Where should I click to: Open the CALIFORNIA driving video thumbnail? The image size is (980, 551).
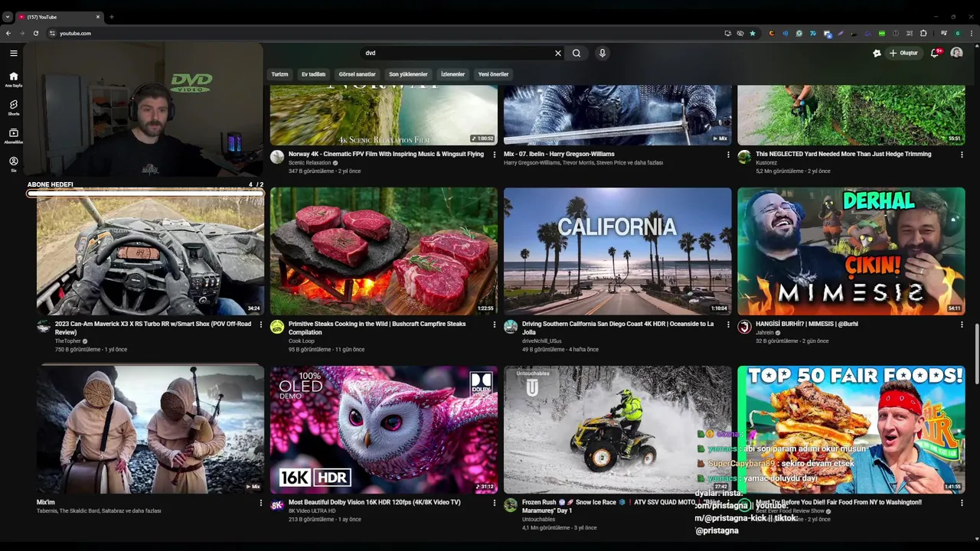(x=618, y=251)
